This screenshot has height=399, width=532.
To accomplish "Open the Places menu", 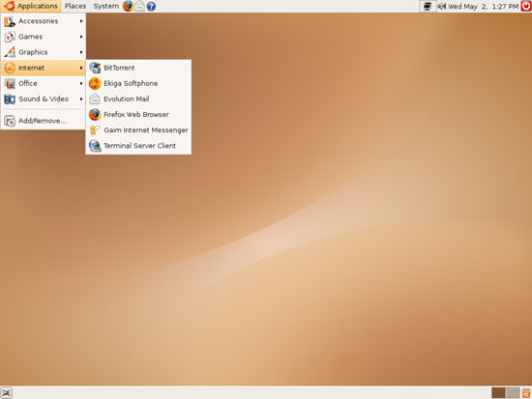I will pos(75,6).
